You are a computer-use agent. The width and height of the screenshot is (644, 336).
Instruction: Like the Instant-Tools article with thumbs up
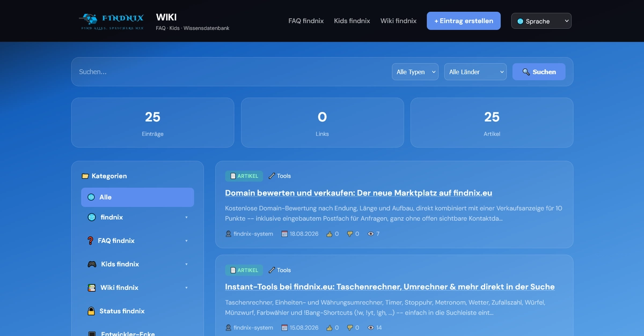[x=330, y=327]
